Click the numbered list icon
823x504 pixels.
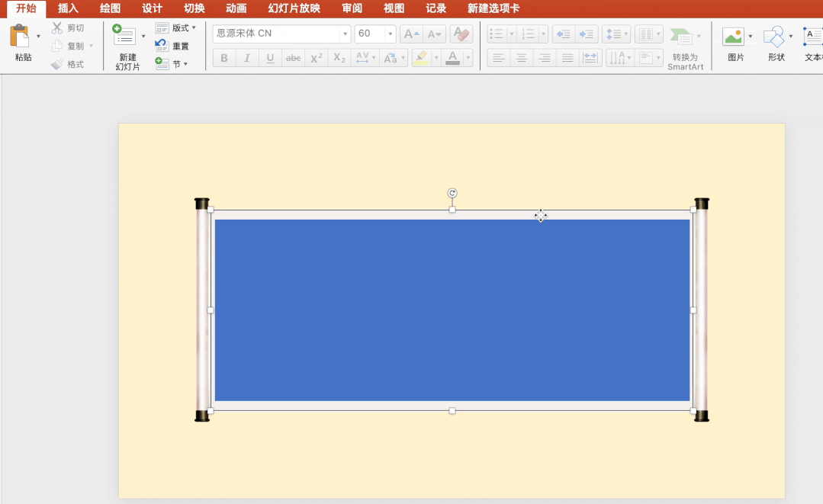coord(528,34)
